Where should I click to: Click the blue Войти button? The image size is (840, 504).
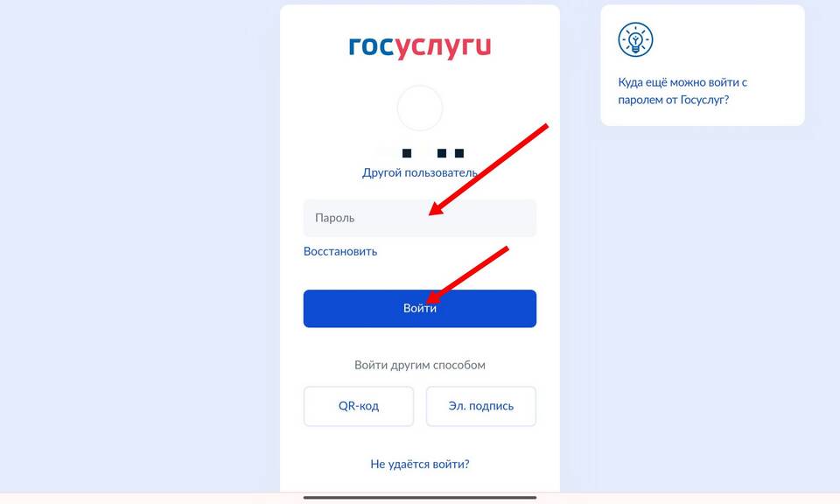click(420, 309)
